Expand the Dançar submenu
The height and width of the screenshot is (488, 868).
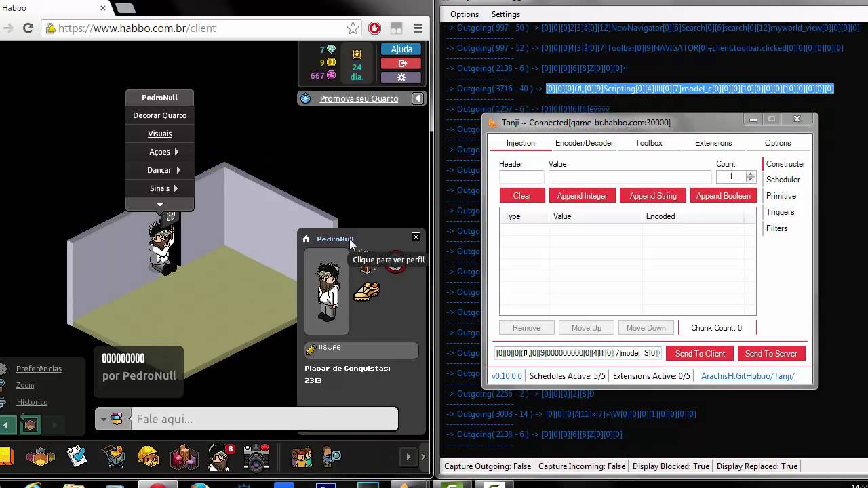[159, 170]
